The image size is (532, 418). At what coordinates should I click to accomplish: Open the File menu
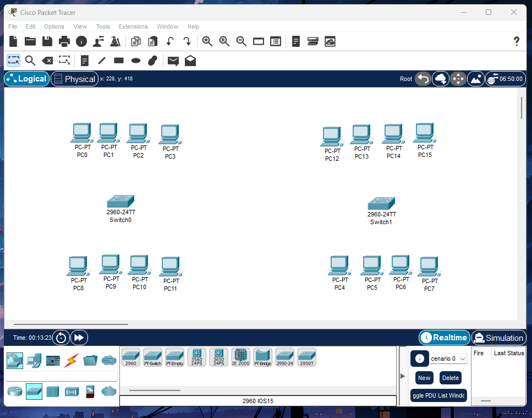point(13,26)
